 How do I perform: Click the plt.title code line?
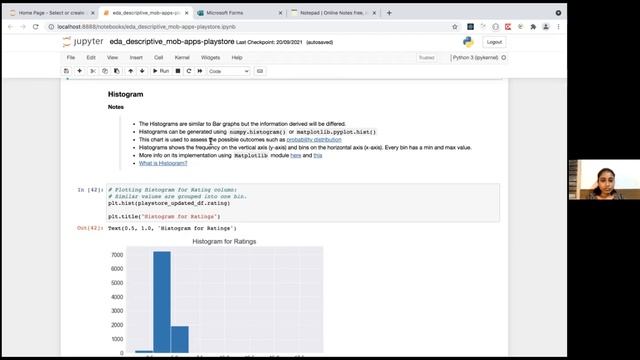click(164, 216)
